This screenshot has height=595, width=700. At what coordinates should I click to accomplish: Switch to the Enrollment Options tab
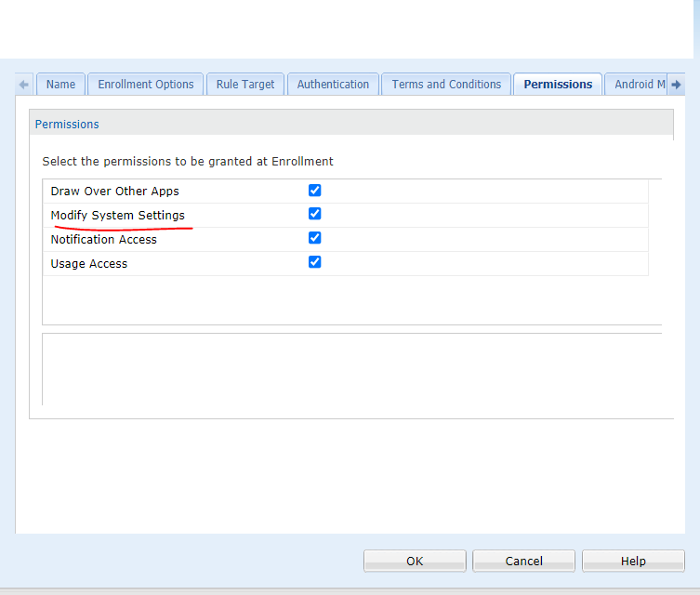click(146, 85)
